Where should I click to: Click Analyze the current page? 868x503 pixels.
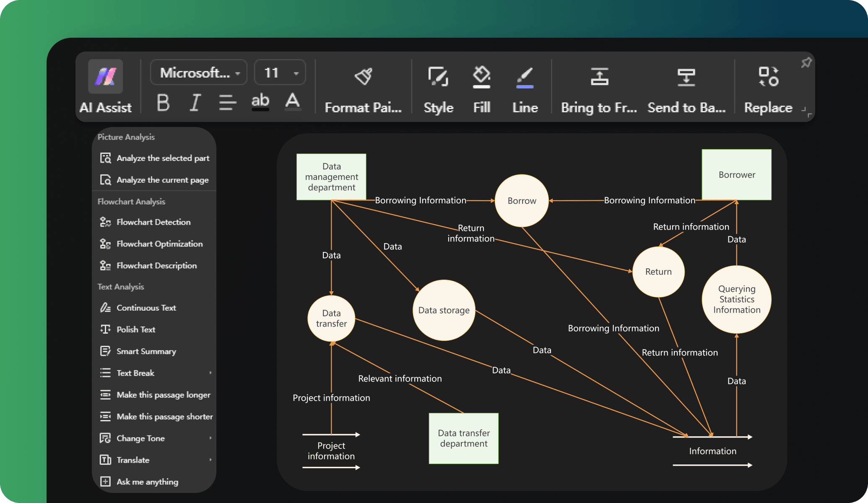tap(154, 180)
